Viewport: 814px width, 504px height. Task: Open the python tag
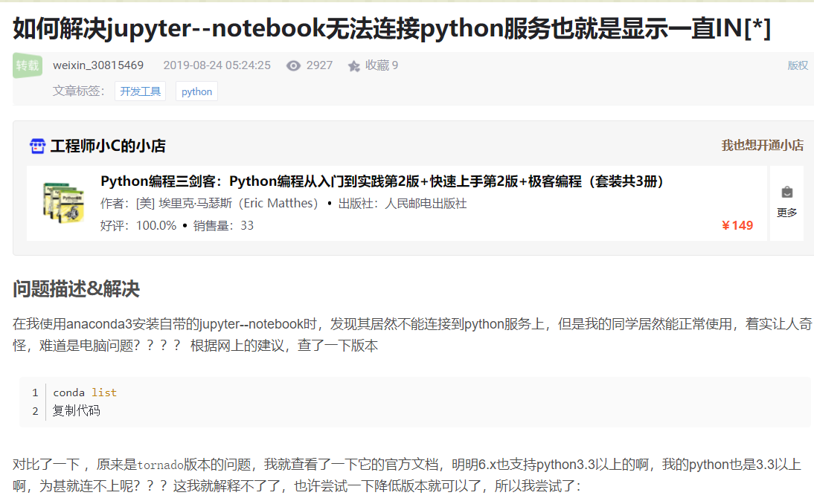point(196,91)
